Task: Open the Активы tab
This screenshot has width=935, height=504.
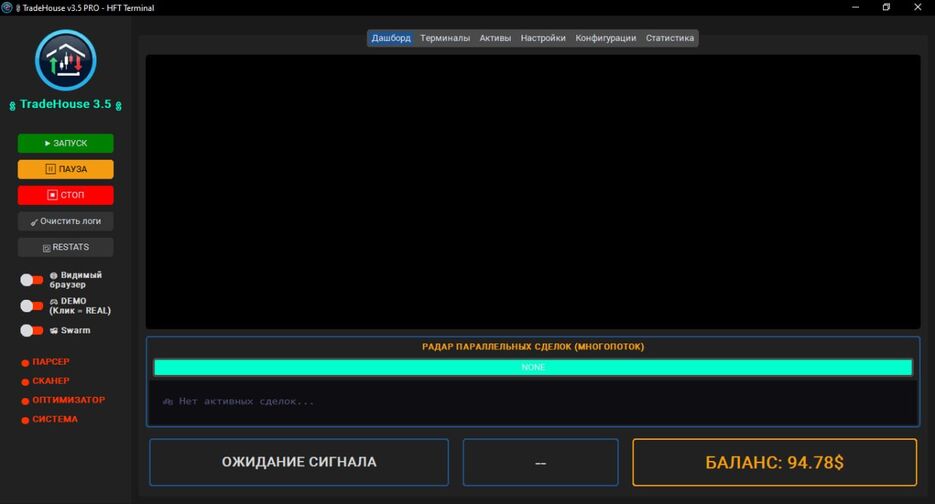Action: [x=495, y=38]
